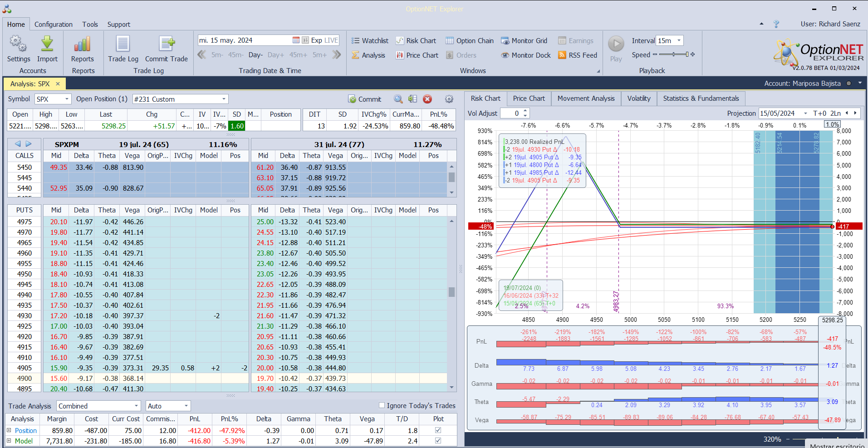Viewport: 868px width, 448px height.
Task: Step forward one day with Day+
Action: point(275,55)
